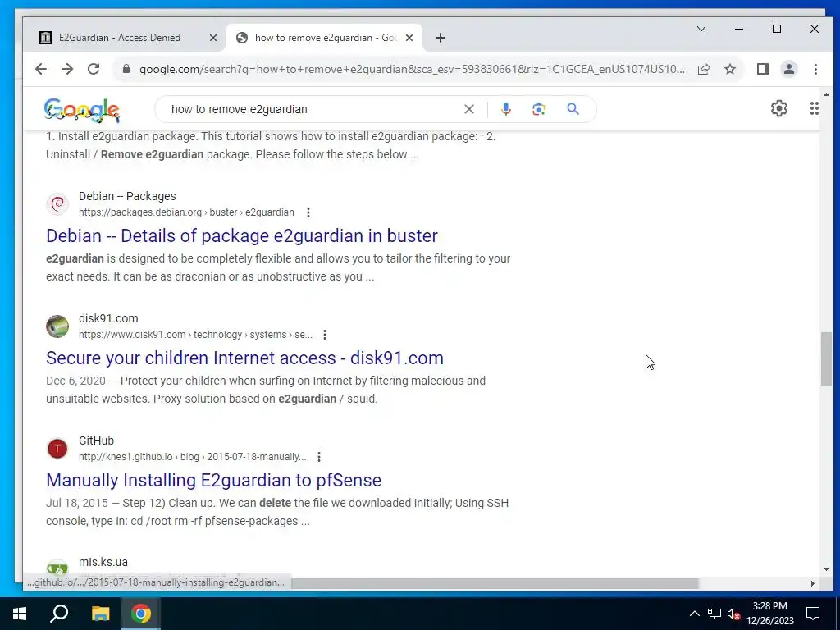
Task: Click the packages.debian.org breadcrumb URL
Action: 186,212
